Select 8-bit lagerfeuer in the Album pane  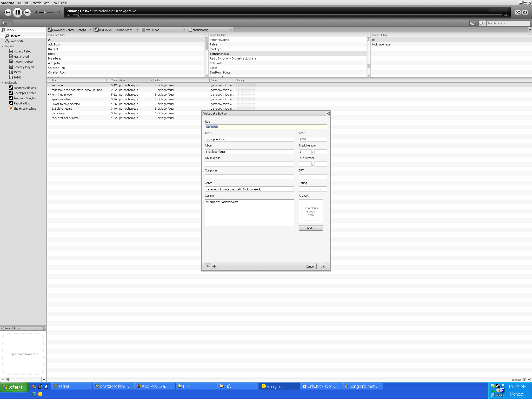pyautogui.click(x=451, y=44)
